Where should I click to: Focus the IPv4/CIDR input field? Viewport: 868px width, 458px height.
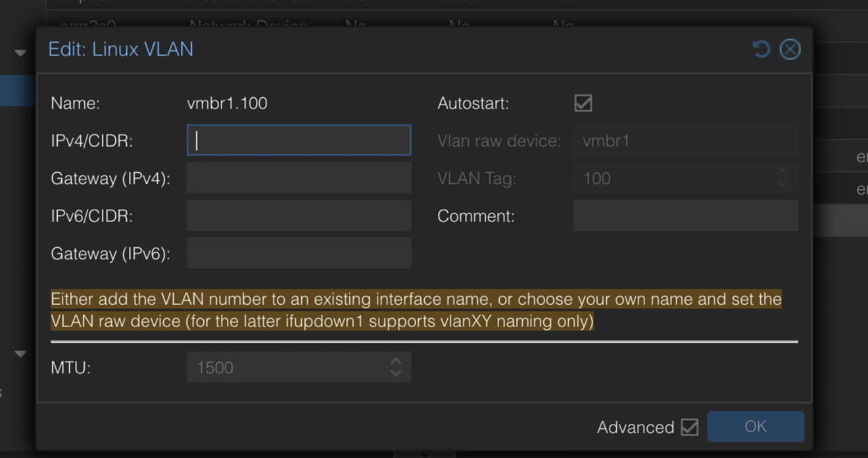point(299,140)
